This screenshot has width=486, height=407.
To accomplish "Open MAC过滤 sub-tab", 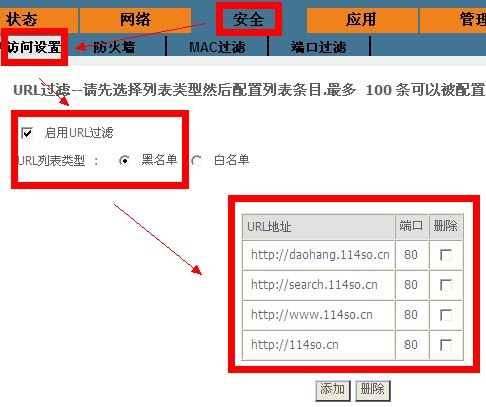I will (x=217, y=47).
